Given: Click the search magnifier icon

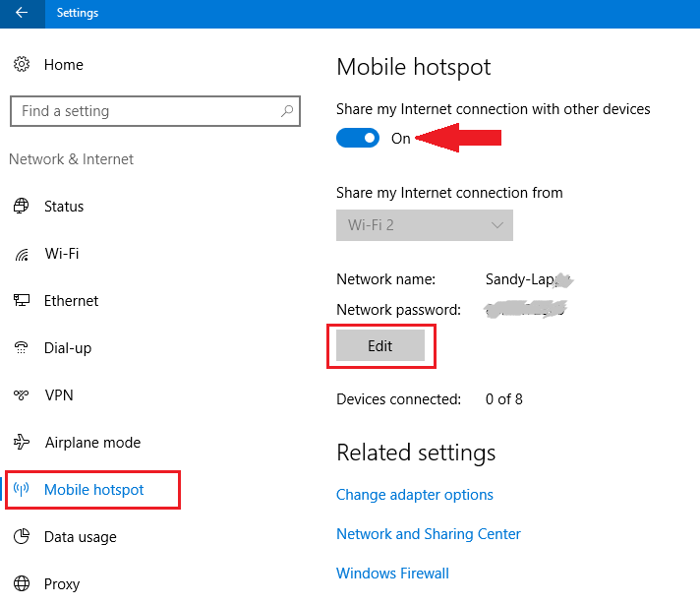Looking at the screenshot, I should (x=286, y=111).
